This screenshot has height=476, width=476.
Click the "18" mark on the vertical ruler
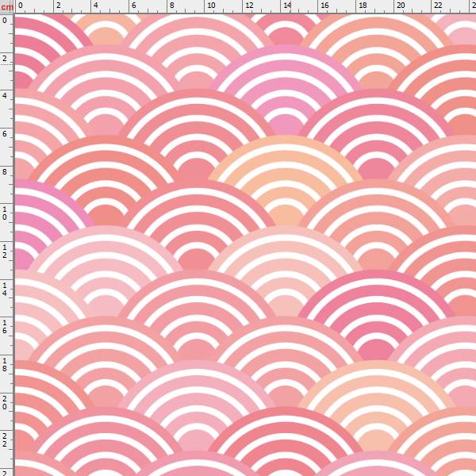coord(5,364)
